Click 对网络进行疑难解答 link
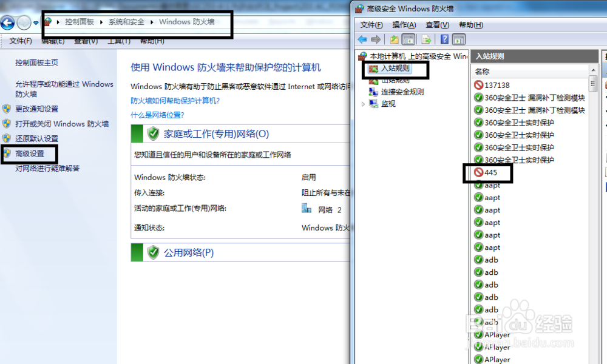The width and height of the screenshot is (607, 364). click(x=47, y=168)
